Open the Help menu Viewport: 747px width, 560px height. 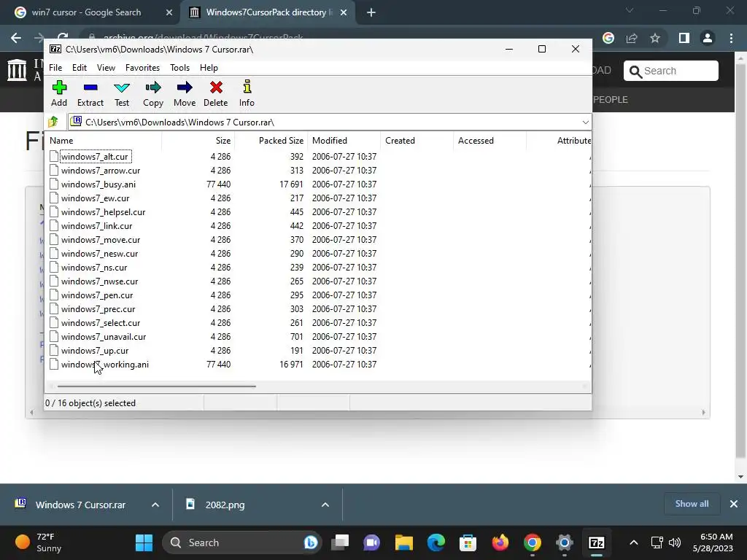click(x=209, y=68)
